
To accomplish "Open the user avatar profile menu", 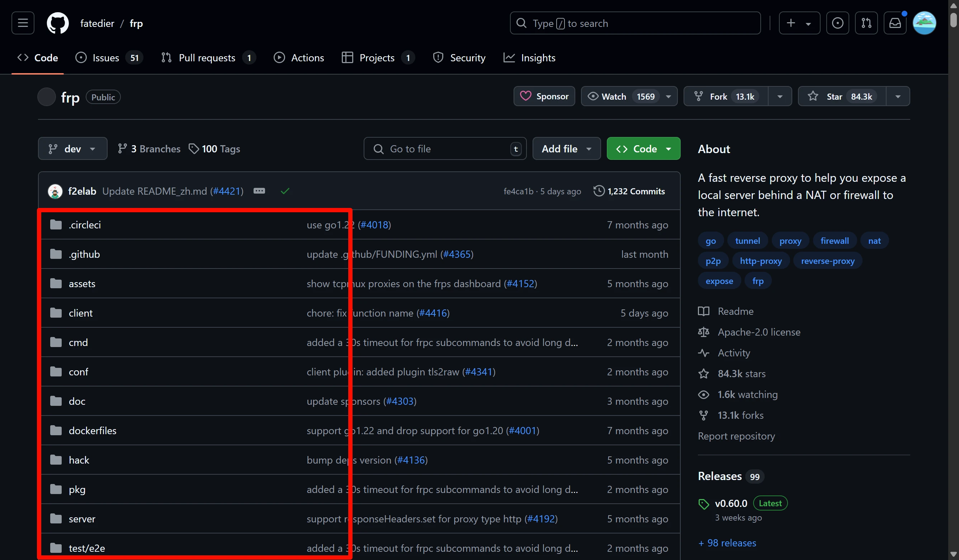I will 924,23.
